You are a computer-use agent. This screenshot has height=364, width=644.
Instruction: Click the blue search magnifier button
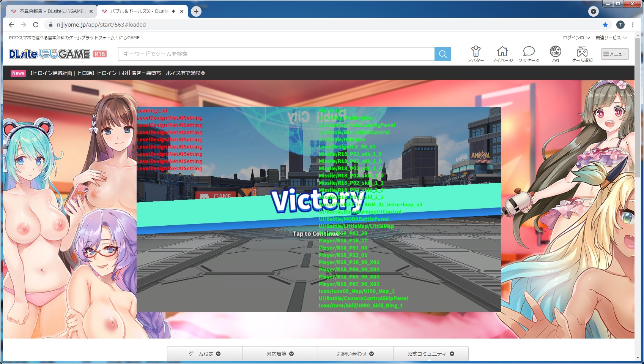442,54
